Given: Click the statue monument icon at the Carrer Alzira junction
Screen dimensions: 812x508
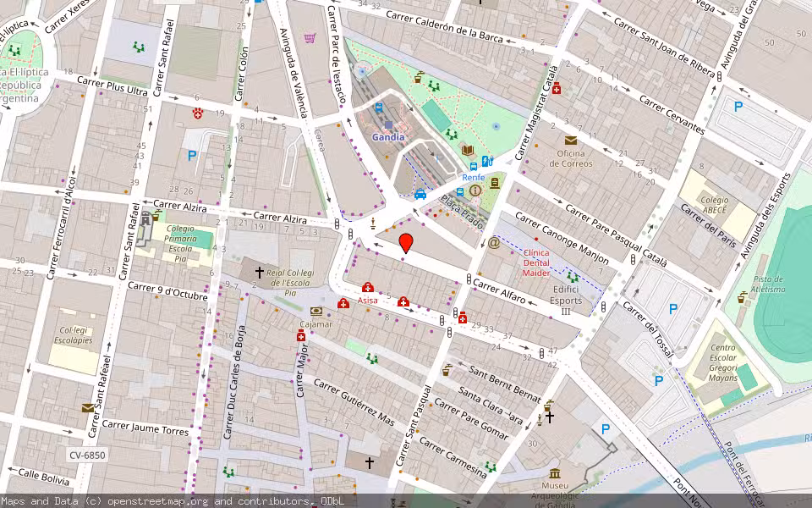Looking at the screenshot, I should point(373,224).
